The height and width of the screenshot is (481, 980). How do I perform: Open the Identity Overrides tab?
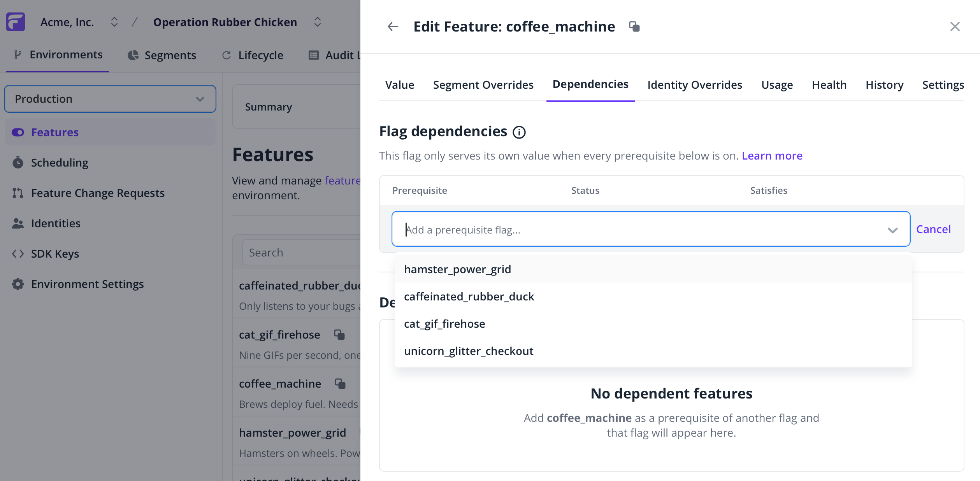pyautogui.click(x=695, y=85)
